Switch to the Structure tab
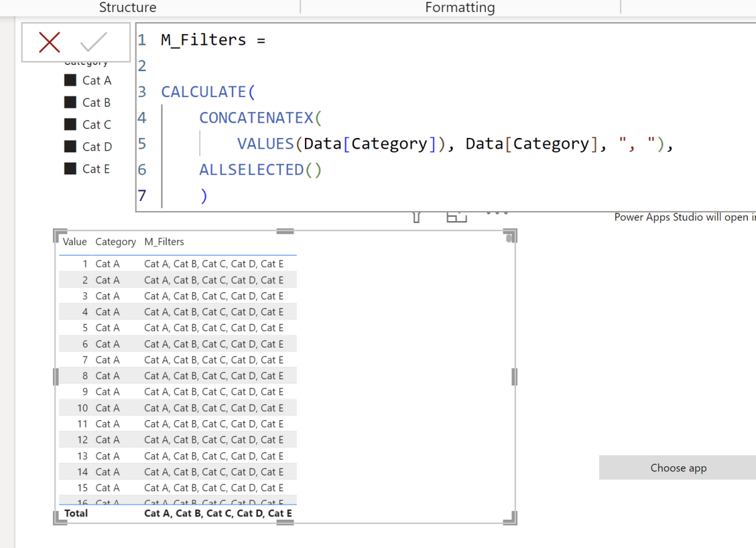The height and width of the screenshot is (548, 756). [127, 8]
